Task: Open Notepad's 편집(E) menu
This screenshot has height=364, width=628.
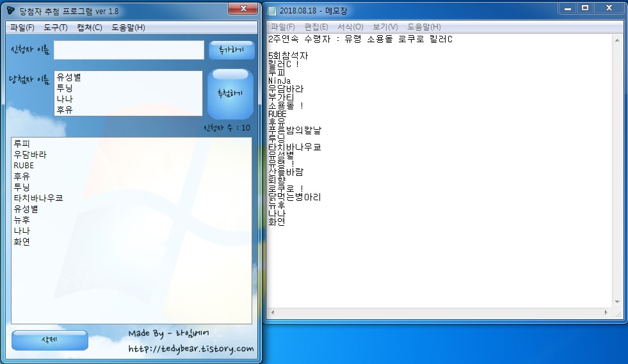Action: coord(316,27)
